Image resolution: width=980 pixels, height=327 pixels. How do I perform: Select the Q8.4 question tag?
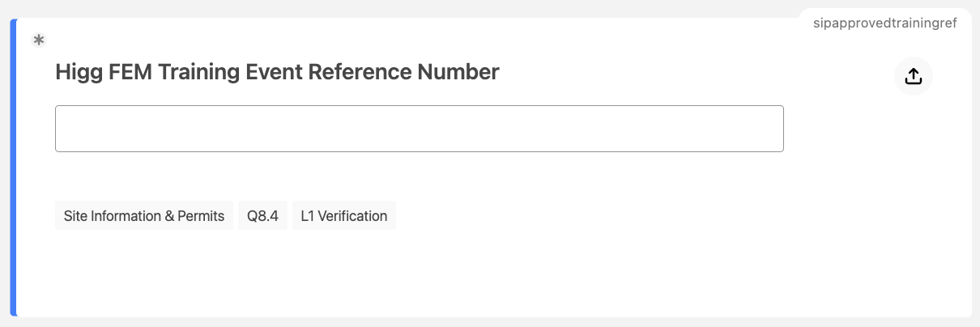262,216
